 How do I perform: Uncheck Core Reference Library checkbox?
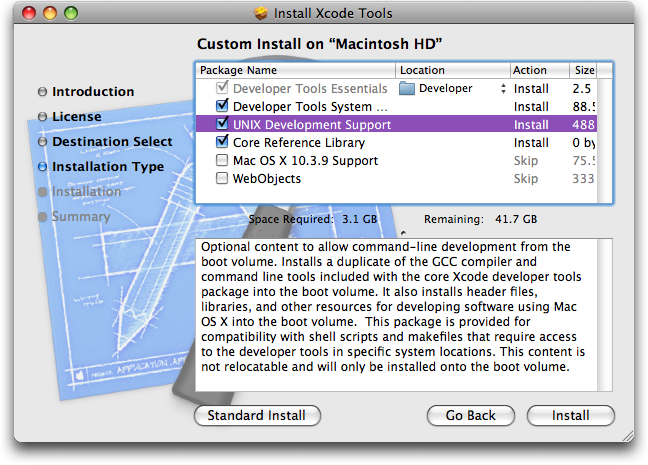(222, 141)
